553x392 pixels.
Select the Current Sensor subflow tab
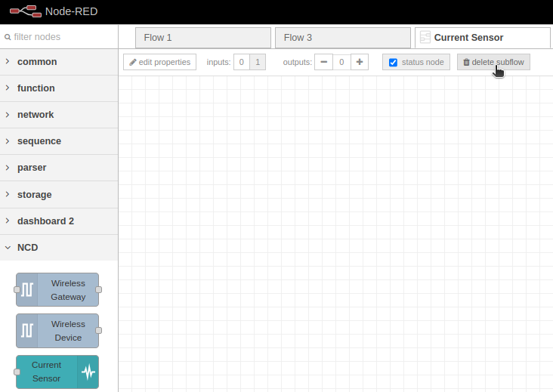483,38
